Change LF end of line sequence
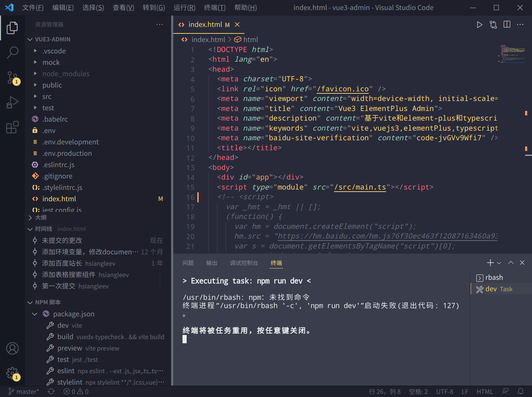Viewport: 532px width, 397px height. pos(465,391)
